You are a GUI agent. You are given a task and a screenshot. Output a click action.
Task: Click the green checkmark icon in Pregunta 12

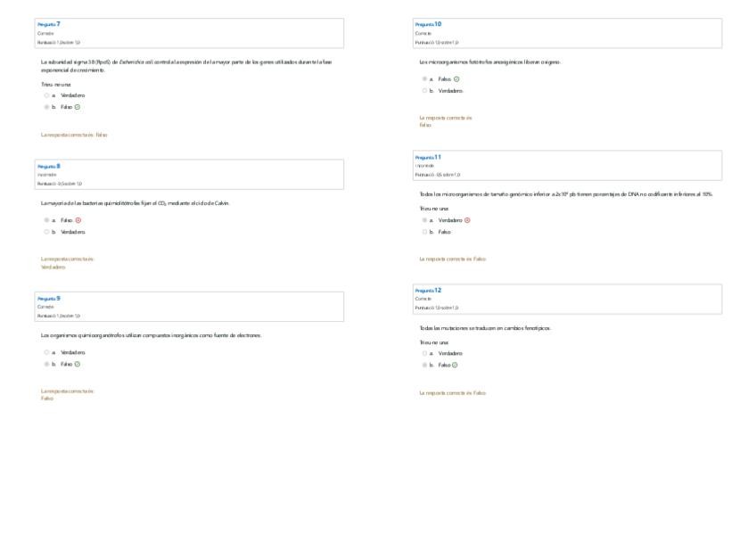[x=455, y=365]
